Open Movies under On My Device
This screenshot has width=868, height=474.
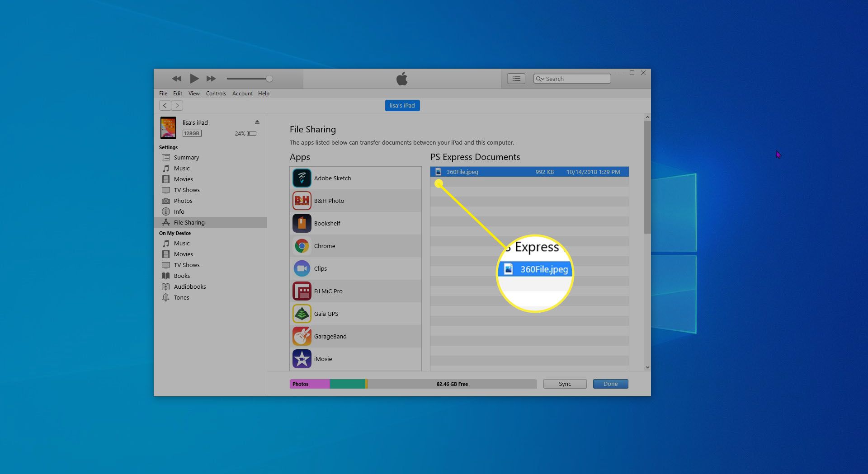click(x=210, y=254)
